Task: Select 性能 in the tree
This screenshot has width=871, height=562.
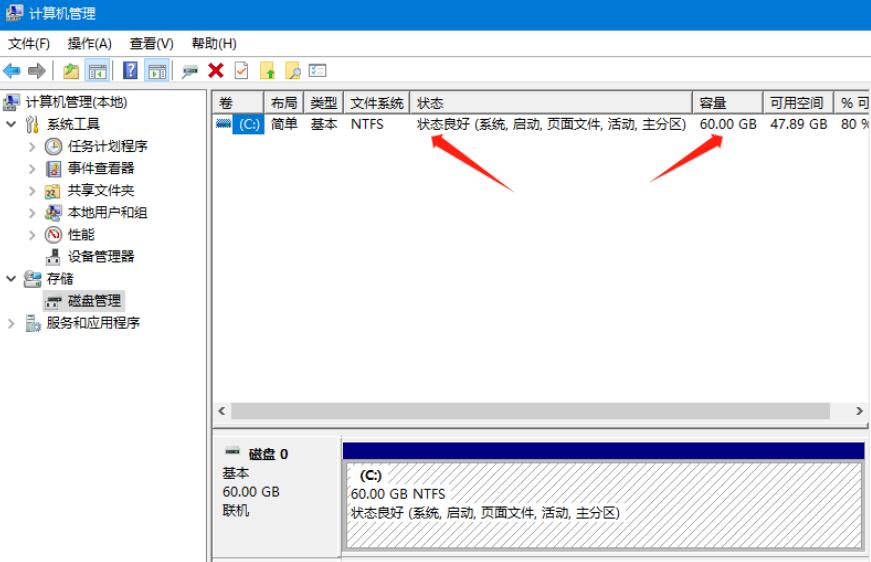Action: click(x=81, y=235)
